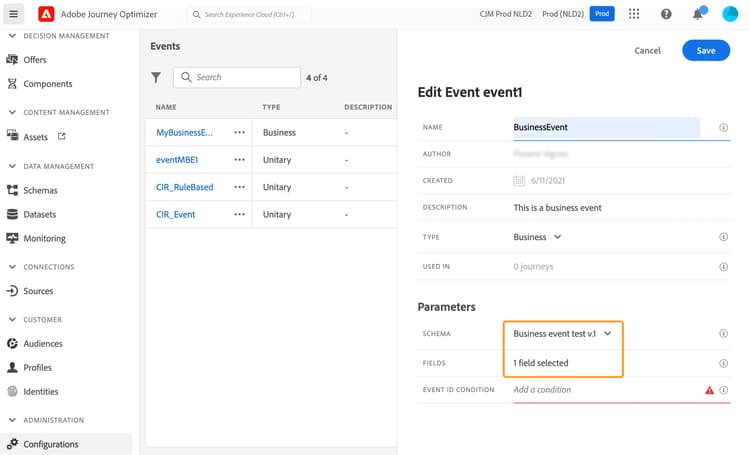Image resolution: width=750 pixels, height=455 pixels.
Task: Open the notifications bell
Action: (x=698, y=15)
